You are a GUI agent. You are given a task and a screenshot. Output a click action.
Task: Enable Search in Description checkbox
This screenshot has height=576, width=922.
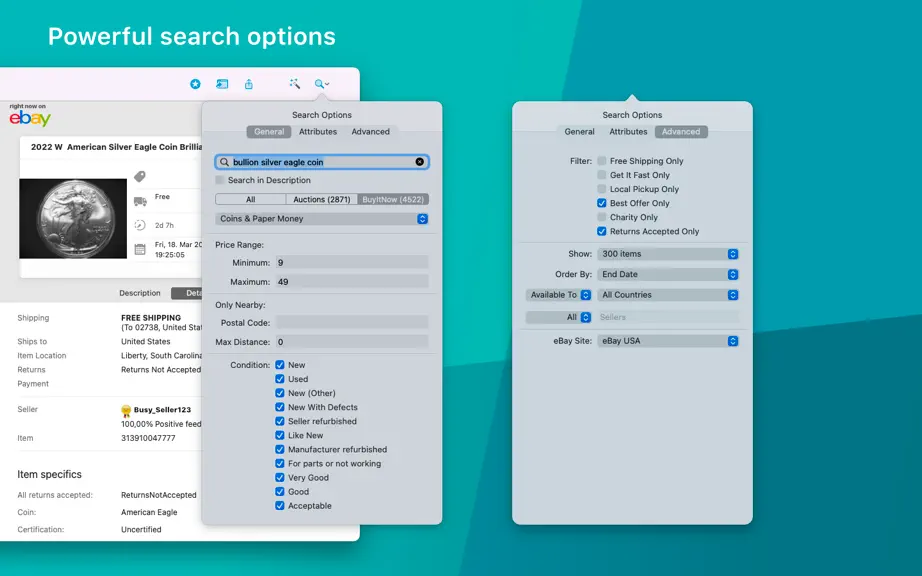(220, 180)
